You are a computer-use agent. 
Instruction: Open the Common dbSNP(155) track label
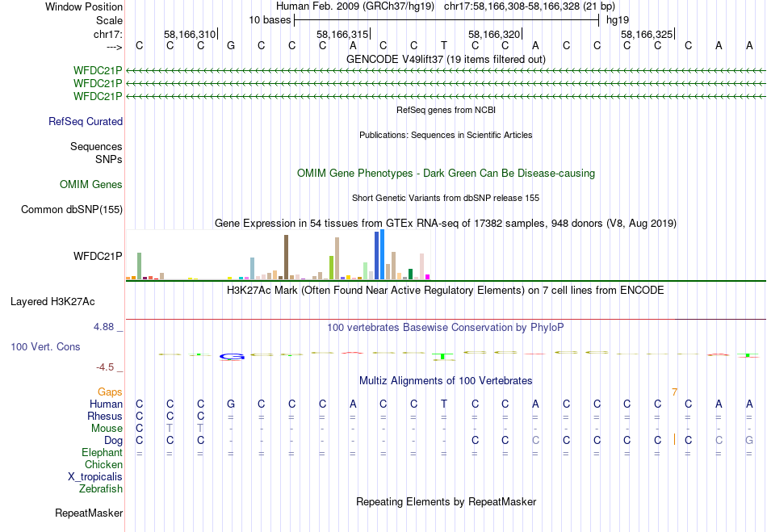point(72,209)
